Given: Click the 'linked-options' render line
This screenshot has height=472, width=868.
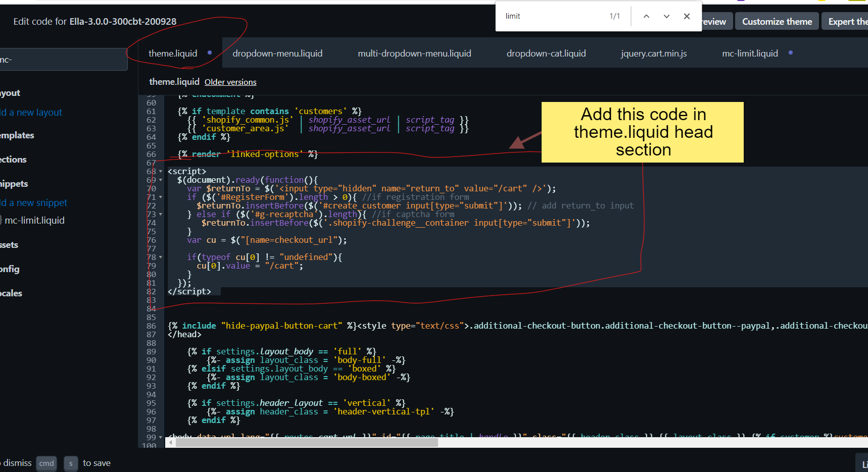Looking at the screenshot, I should tap(248, 154).
